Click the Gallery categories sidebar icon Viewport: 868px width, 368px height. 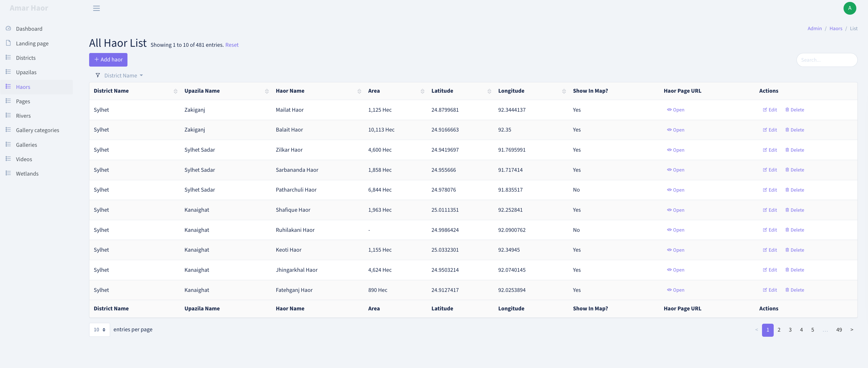pyautogui.click(x=8, y=130)
